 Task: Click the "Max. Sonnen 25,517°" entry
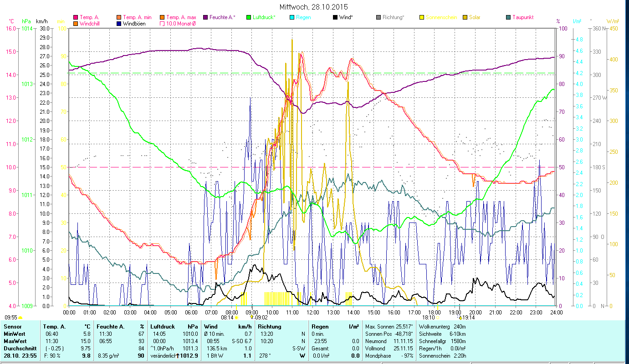coord(389,327)
